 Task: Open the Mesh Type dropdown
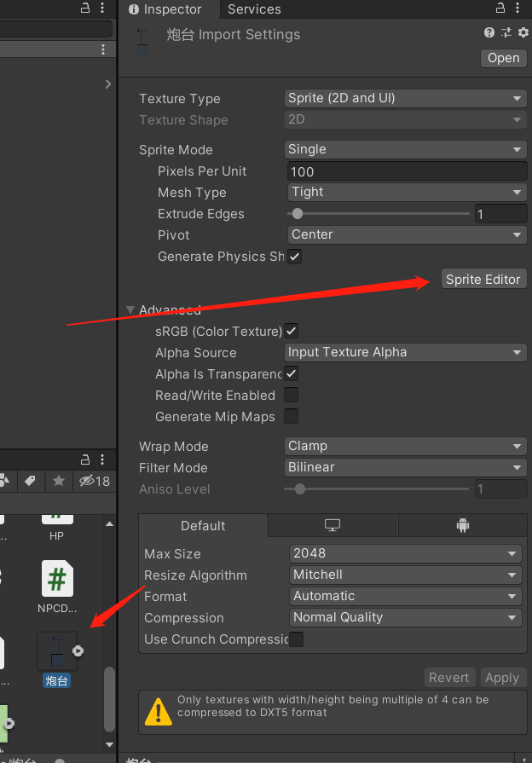(x=408, y=192)
